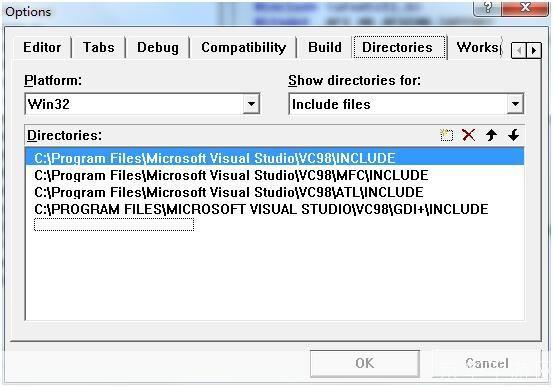Open the Compatibility tab
553x387 pixels.
pos(243,47)
